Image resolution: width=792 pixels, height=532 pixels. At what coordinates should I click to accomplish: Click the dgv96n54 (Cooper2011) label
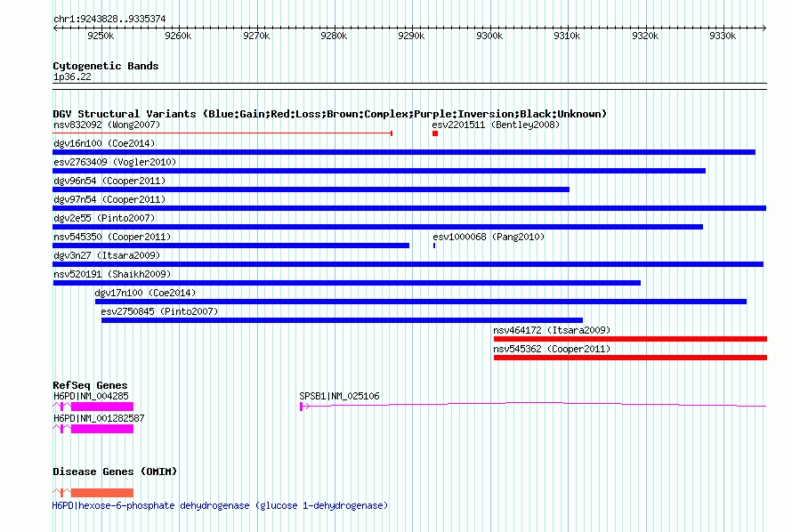click(109, 181)
